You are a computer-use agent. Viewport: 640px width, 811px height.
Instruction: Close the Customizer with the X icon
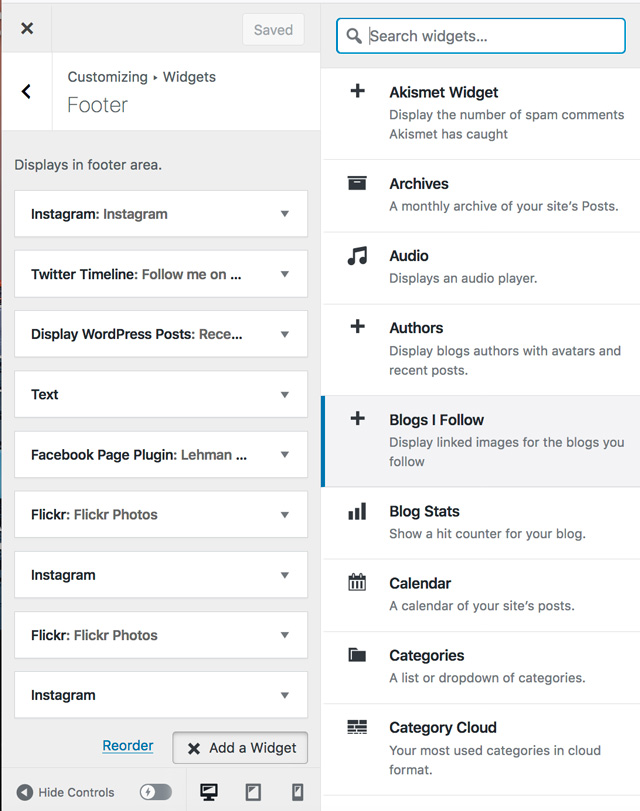27,29
